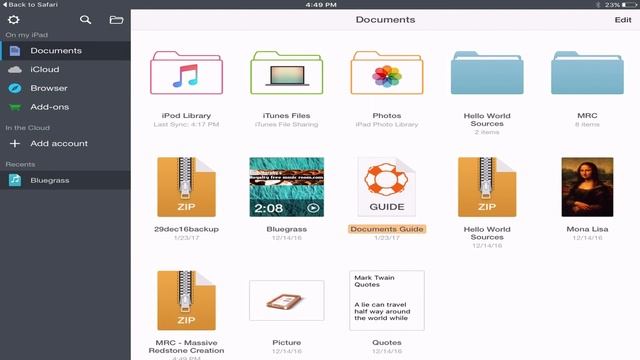Viewport: 640px width, 360px height.
Task: Return with Back to Safari
Action: click(x=30, y=4)
